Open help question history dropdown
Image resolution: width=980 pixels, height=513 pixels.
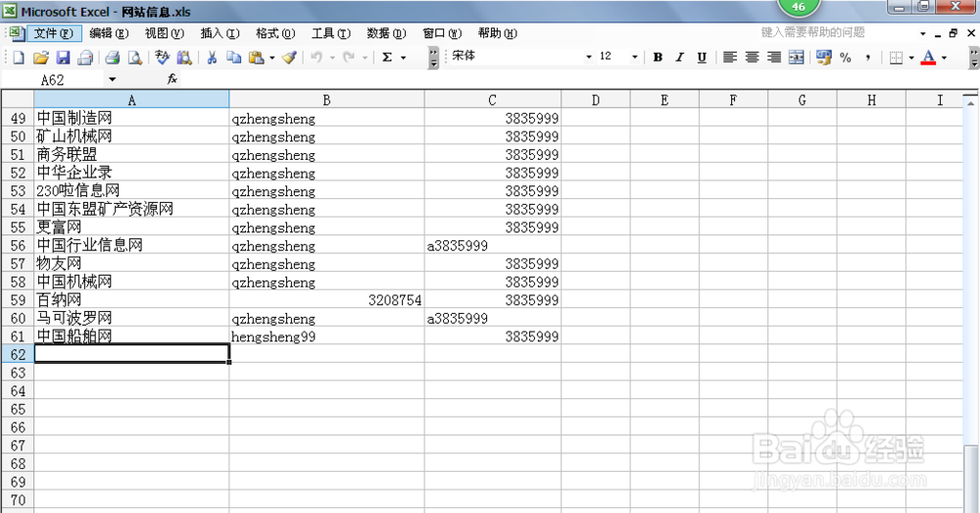[x=922, y=33]
